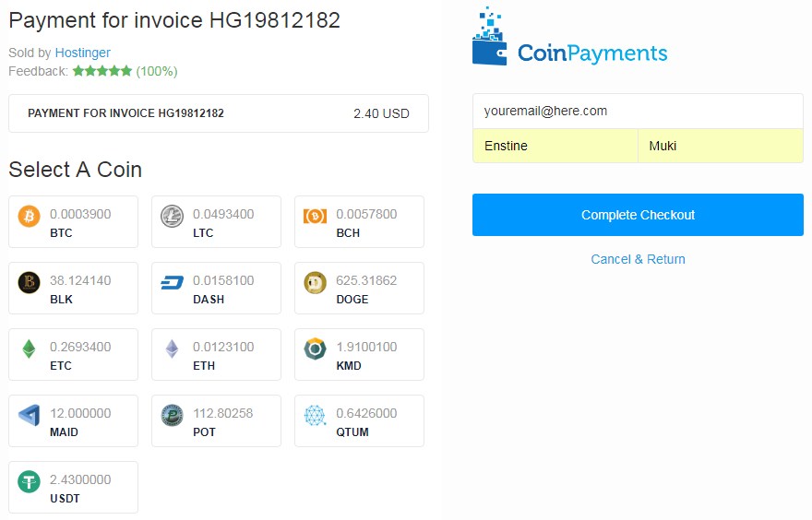This screenshot has height=520, width=812.
Task: Click the USDT amount 2.4300000
Action: (x=80, y=479)
